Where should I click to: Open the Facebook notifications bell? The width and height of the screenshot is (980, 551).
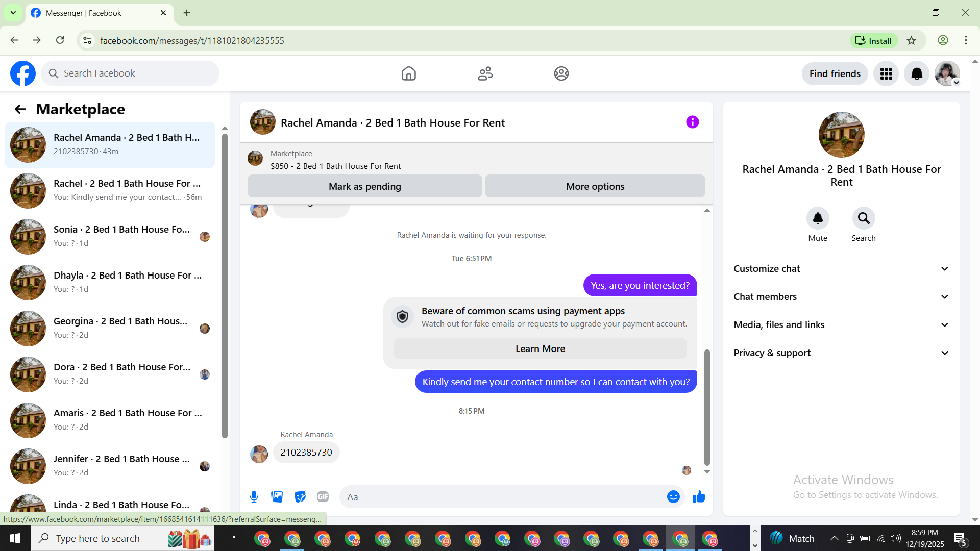pyautogui.click(x=916, y=74)
